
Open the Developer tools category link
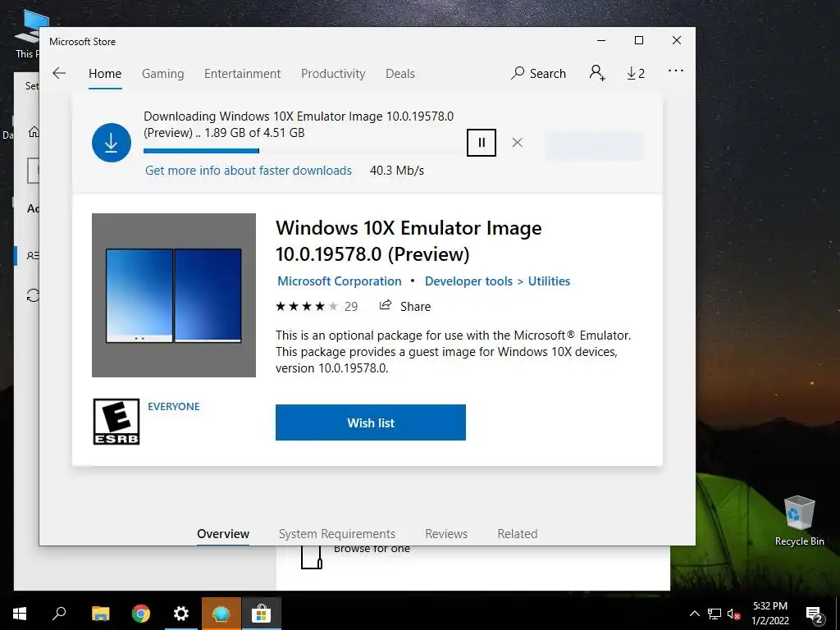coord(468,281)
